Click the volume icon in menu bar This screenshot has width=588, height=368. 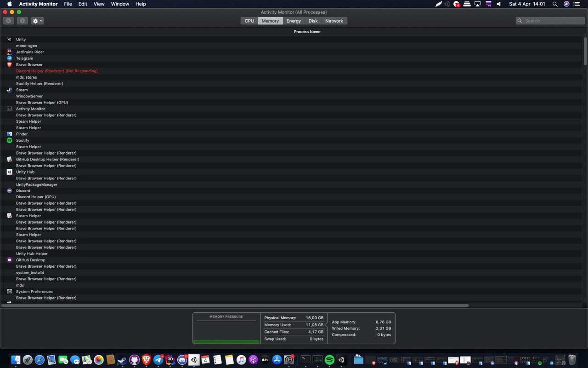click(499, 4)
